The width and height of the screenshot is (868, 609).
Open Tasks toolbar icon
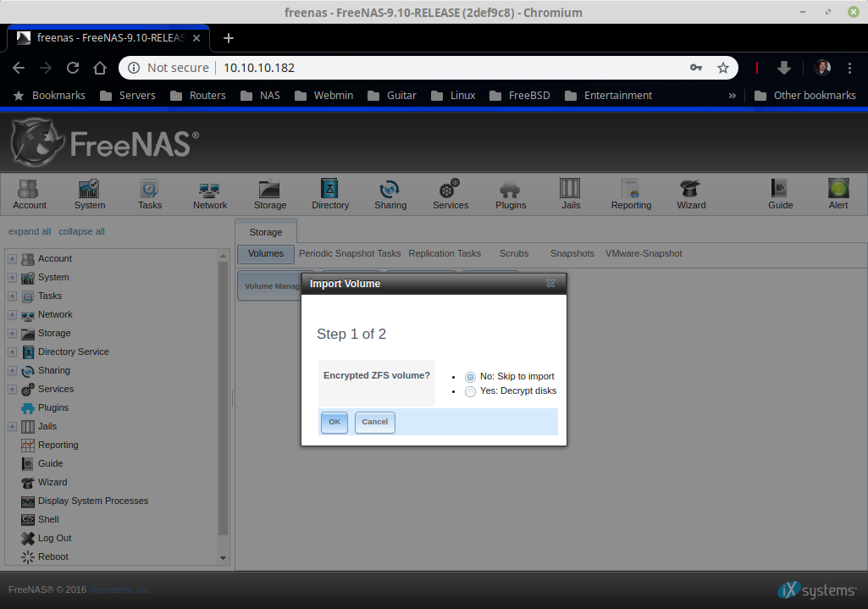tap(149, 194)
